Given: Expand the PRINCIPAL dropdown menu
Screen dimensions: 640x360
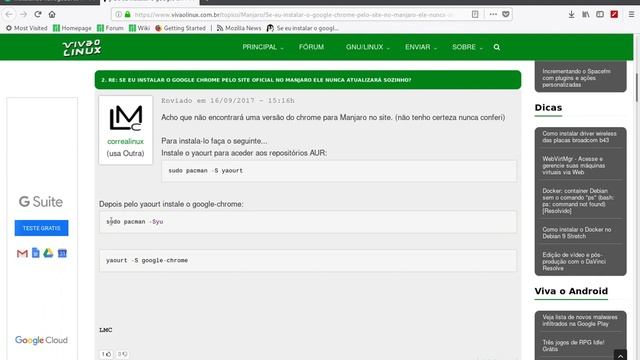Looking at the screenshot, I should click(x=262, y=47).
